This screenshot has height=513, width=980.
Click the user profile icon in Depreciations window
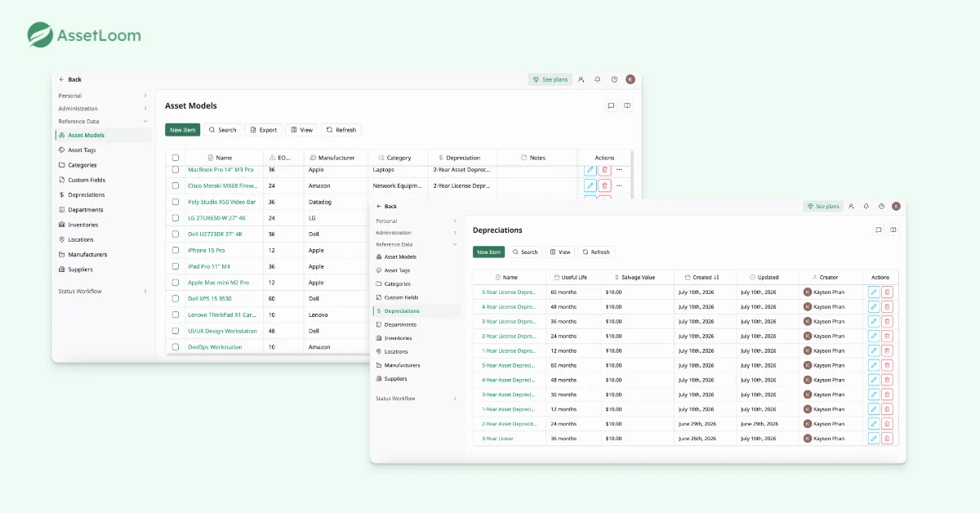852,207
